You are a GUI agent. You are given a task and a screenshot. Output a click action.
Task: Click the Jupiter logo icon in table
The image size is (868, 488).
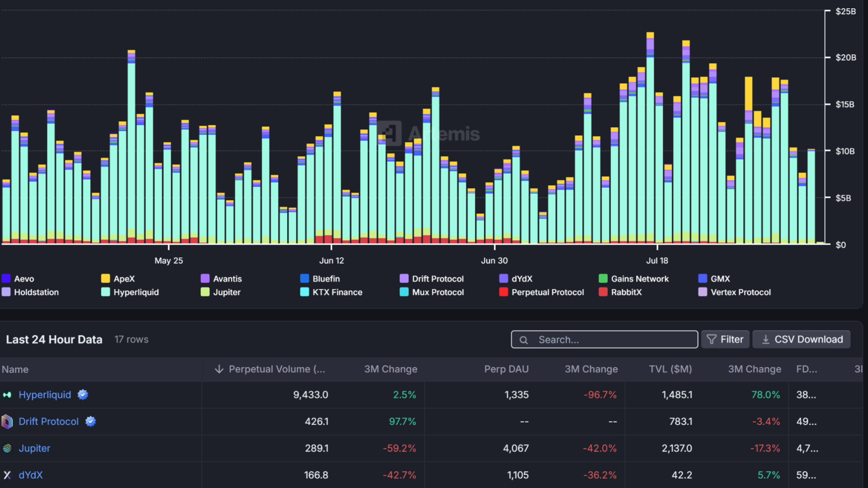[7, 448]
